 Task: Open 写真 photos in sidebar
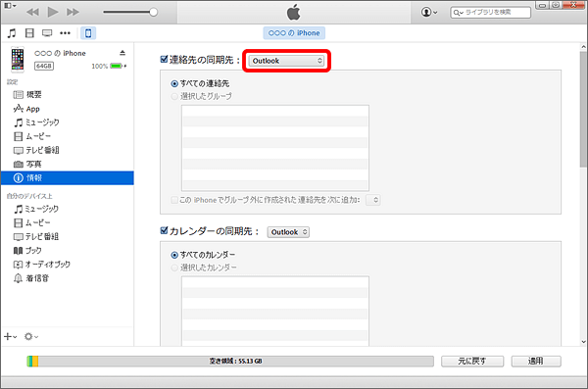tap(27, 164)
